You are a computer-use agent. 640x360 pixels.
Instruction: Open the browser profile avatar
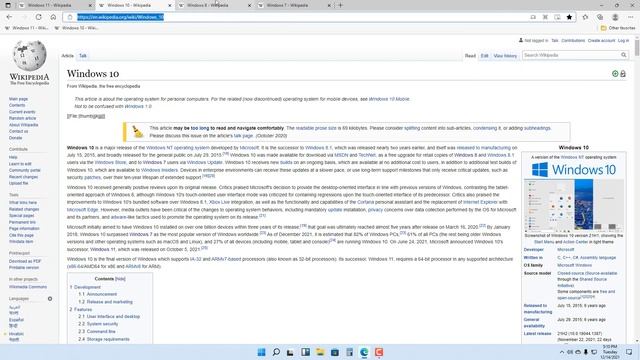615,17
